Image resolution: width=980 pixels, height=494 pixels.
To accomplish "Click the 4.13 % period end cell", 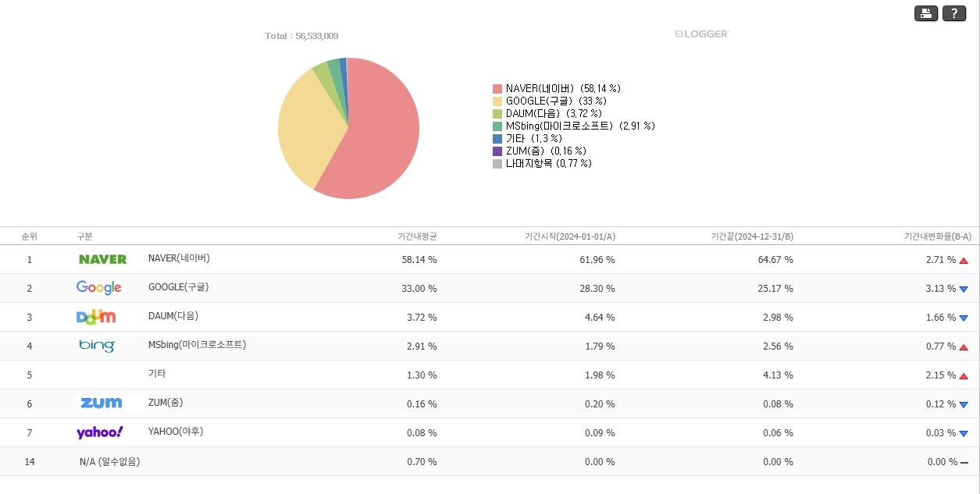I will (778, 375).
